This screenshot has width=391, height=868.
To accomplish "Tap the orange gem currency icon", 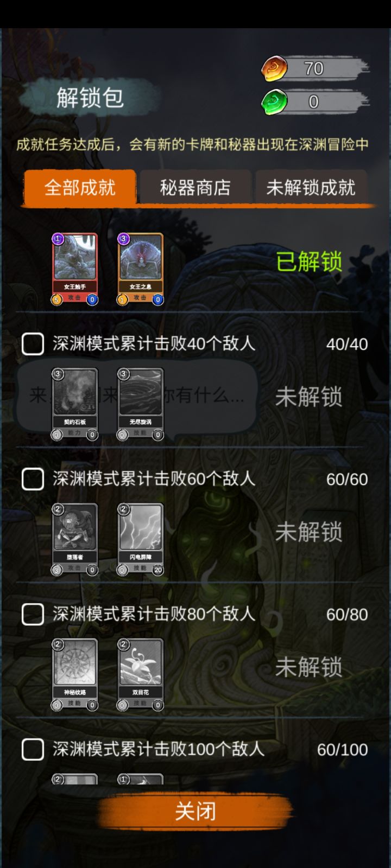I will pyautogui.click(x=275, y=69).
